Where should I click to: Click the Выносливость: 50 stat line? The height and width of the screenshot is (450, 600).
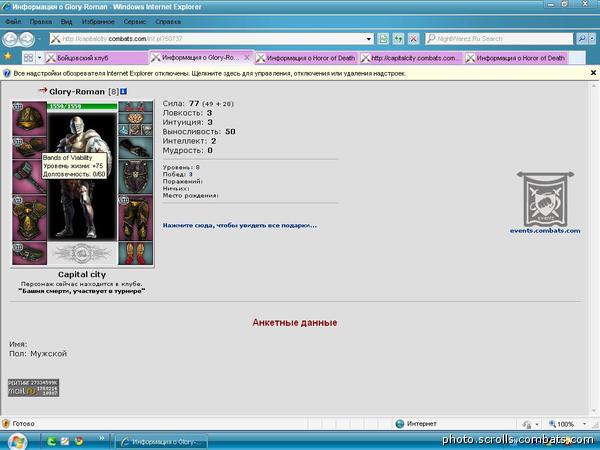pos(199,131)
